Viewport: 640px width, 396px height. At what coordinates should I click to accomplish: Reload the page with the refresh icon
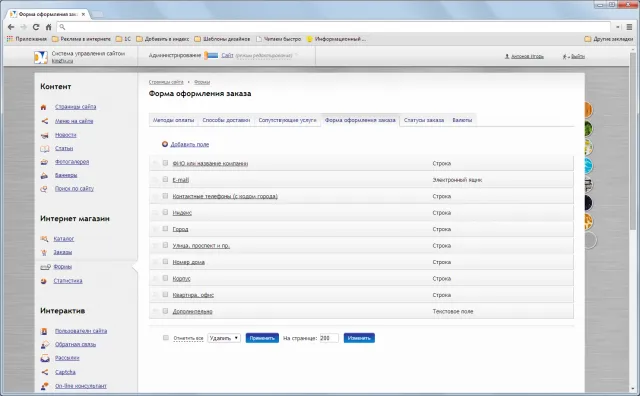pos(36,27)
